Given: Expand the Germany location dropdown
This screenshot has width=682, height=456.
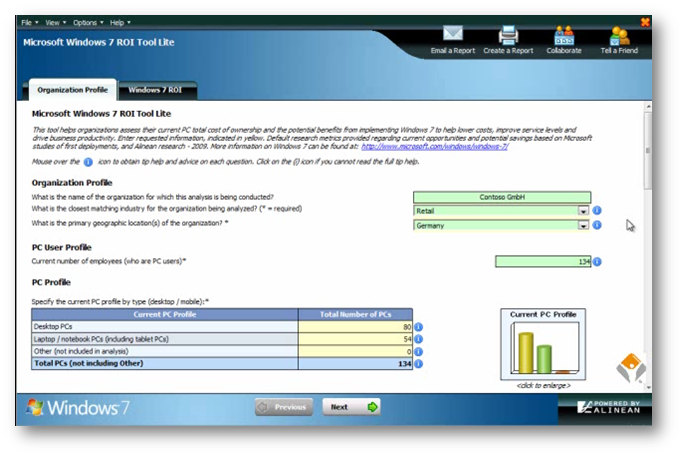Looking at the screenshot, I should tap(583, 225).
